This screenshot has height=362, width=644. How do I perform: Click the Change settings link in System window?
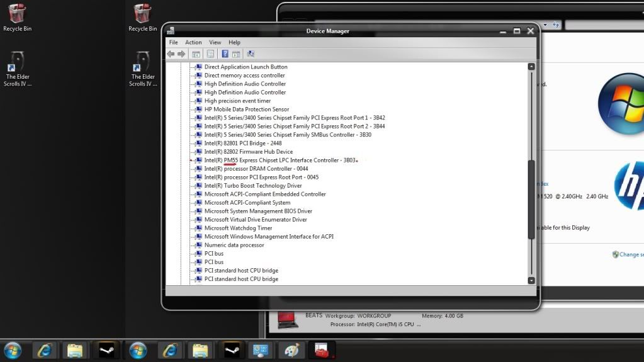(x=631, y=254)
